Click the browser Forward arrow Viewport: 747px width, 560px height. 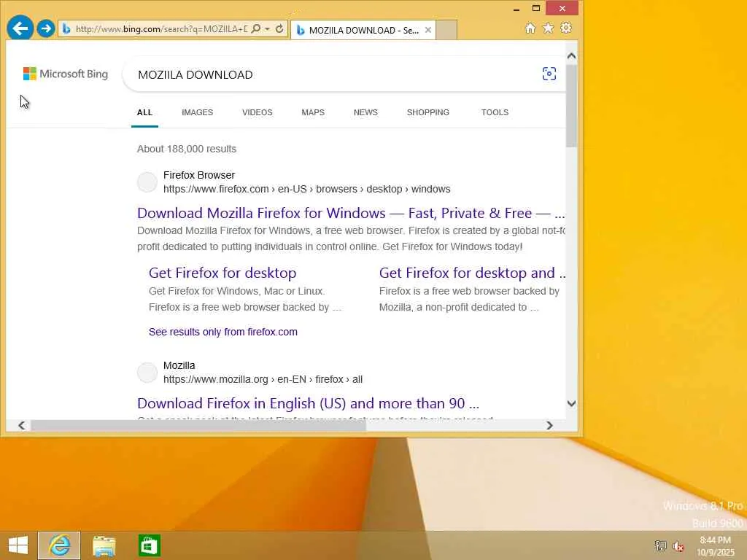point(46,28)
